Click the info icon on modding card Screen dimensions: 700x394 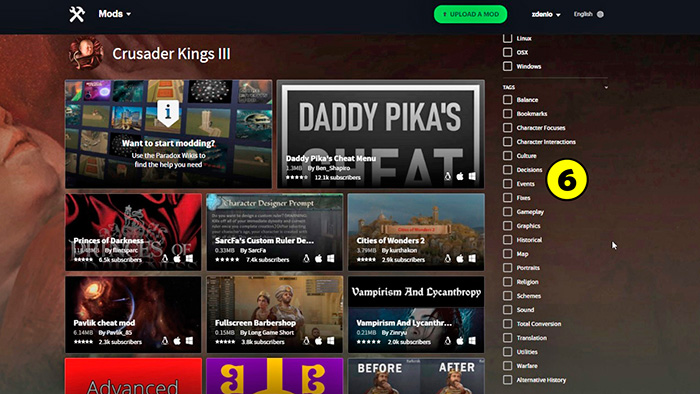tap(168, 112)
